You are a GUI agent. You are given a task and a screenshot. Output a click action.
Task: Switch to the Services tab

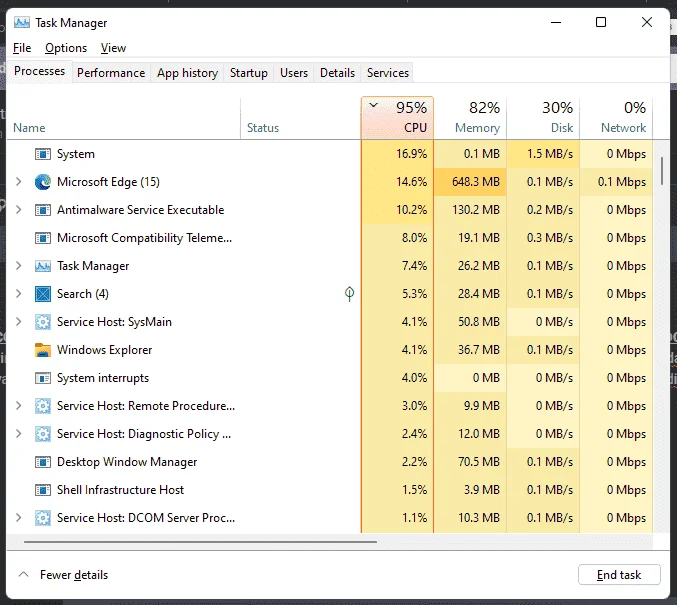click(388, 73)
